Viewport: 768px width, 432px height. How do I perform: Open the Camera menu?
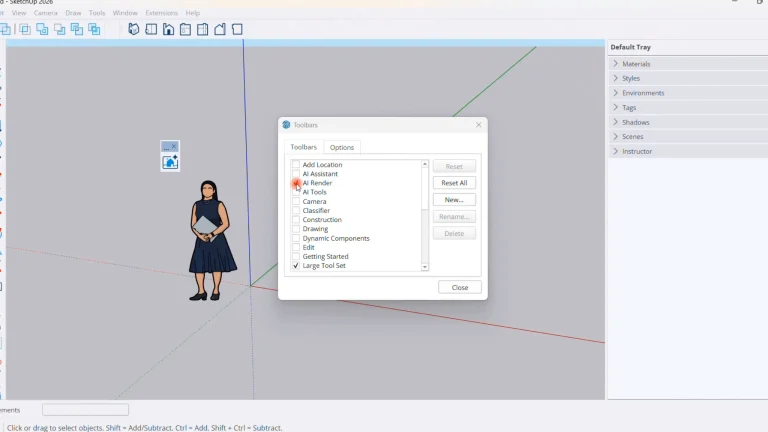[46, 13]
